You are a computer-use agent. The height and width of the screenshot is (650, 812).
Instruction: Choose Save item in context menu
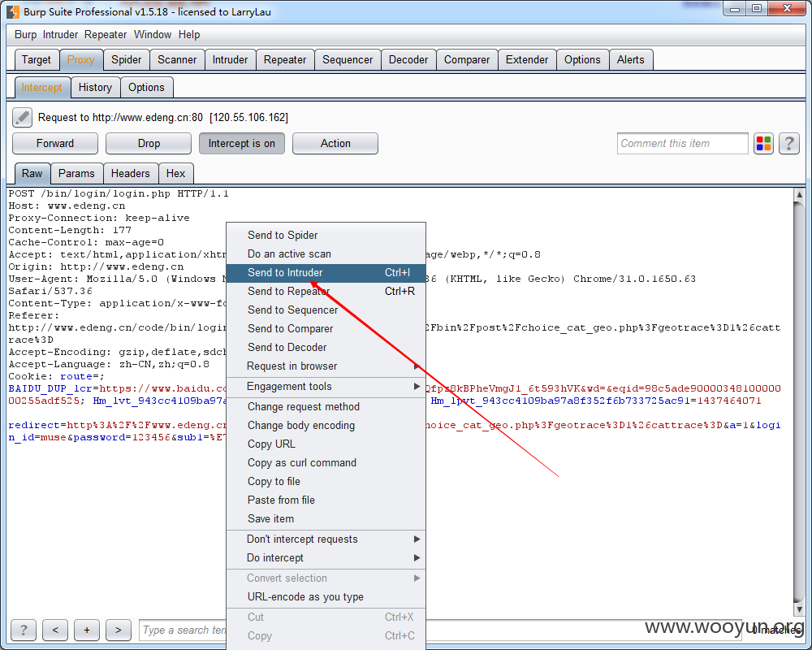[x=326, y=519]
